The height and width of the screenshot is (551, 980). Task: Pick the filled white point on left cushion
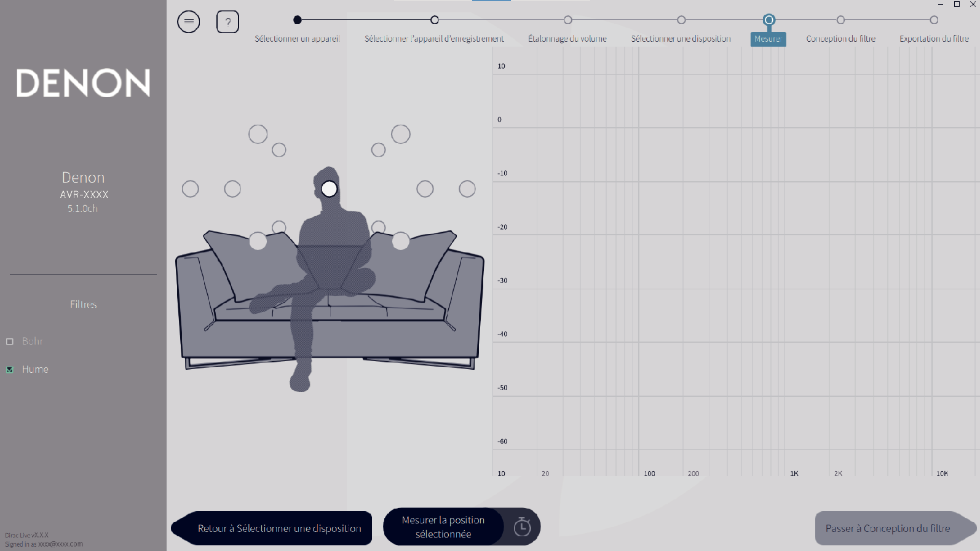click(258, 241)
